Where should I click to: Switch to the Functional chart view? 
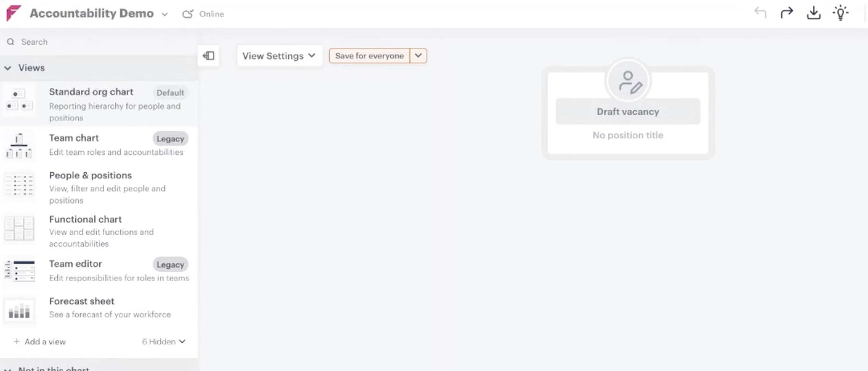pos(85,219)
